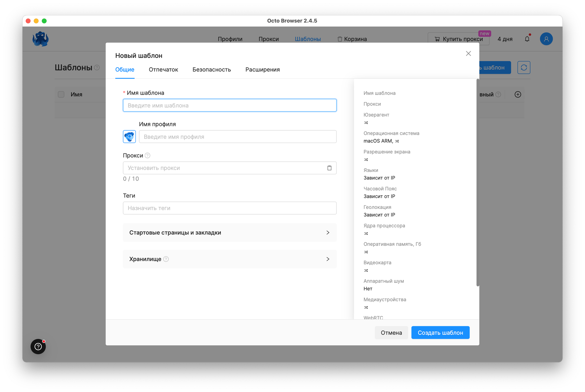585x392 pixels.
Task: Click the profile avatar icon beside the Имя профиля field
Action: 129,137
